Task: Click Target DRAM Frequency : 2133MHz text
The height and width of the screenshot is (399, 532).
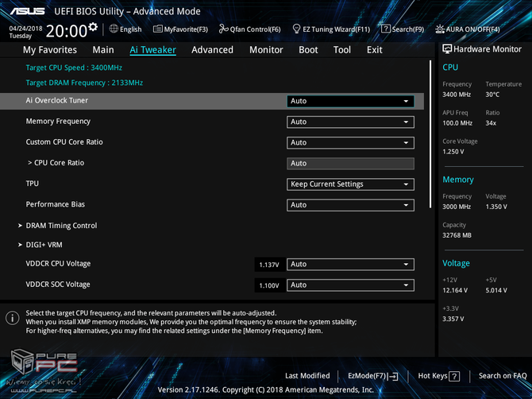Action: (x=84, y=83)
